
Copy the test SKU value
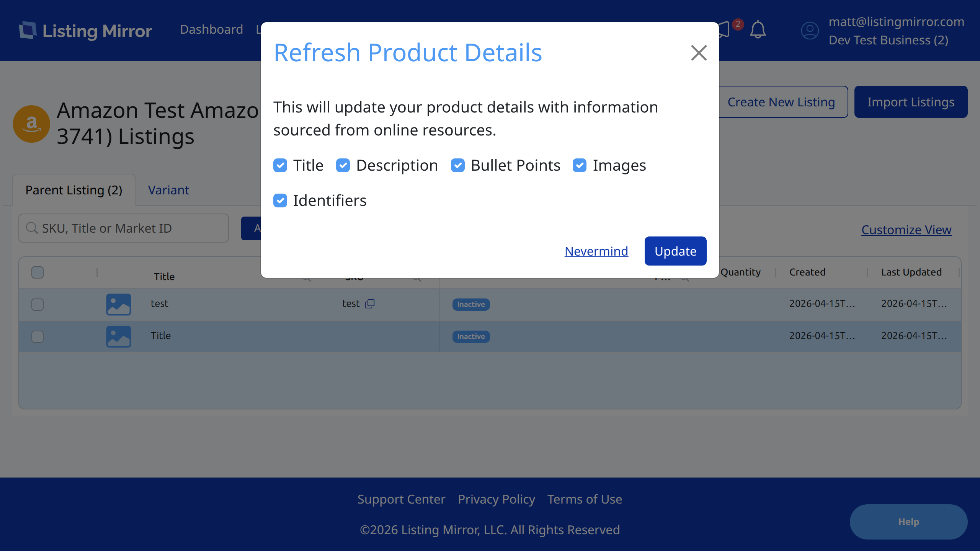[370, 303]
